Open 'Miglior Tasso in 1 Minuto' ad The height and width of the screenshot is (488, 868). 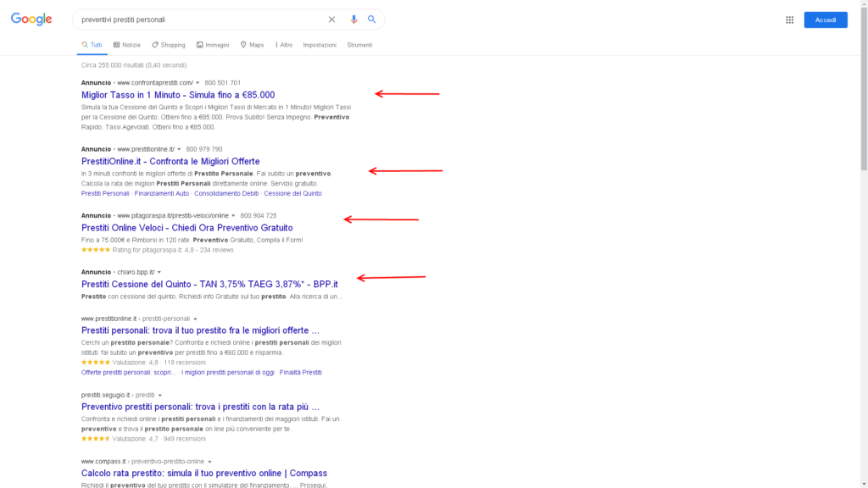tap(178, 95)
